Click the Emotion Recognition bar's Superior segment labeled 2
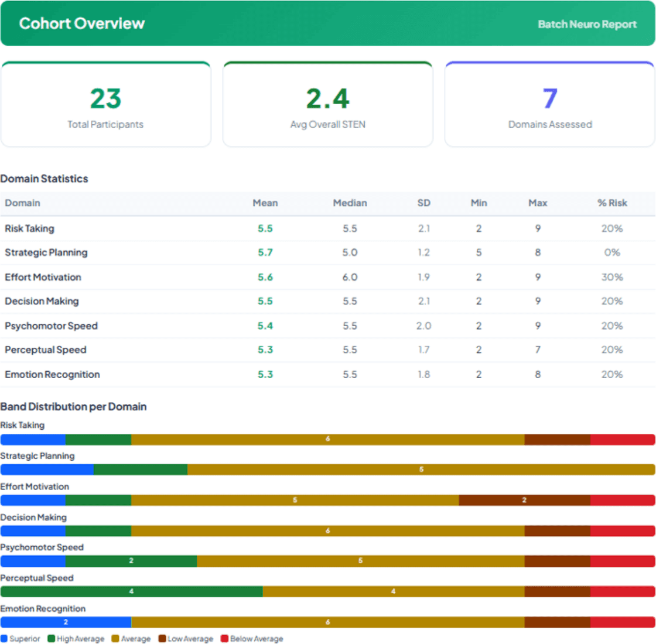The height and width of the screenshot is (644, 656). (66, 622)
